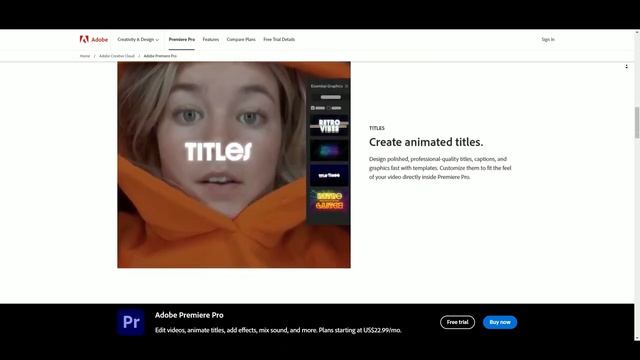Click the Create animated titles heading

click(426, 142)
